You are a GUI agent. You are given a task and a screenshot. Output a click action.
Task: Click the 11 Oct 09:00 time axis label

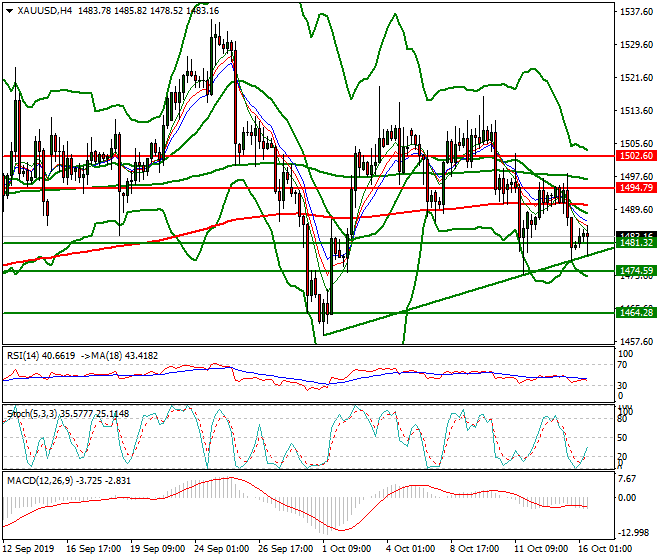pyautogui.click(x=541, y=549)
